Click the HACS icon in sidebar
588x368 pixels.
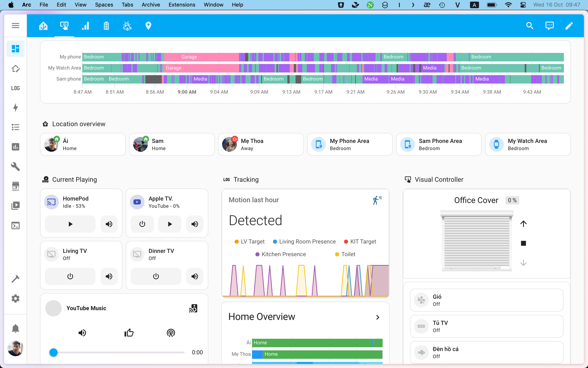coord(15,186)
